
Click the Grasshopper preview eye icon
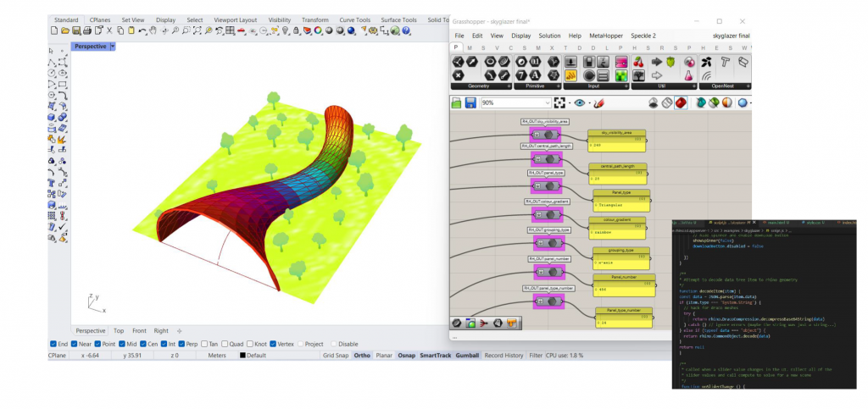point(580,103)
